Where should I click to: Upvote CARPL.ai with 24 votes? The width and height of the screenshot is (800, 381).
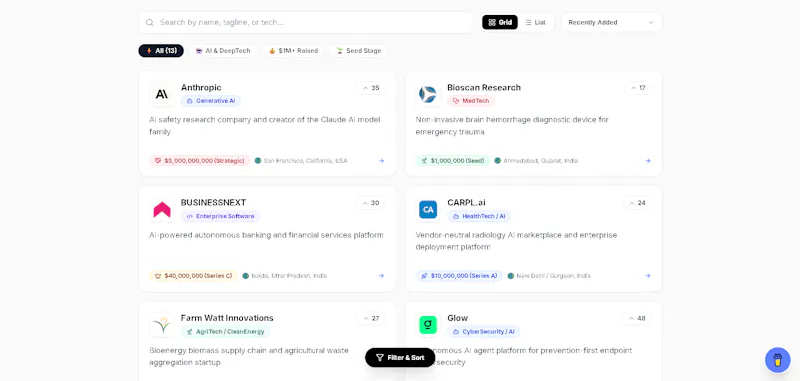click(637, 203)
